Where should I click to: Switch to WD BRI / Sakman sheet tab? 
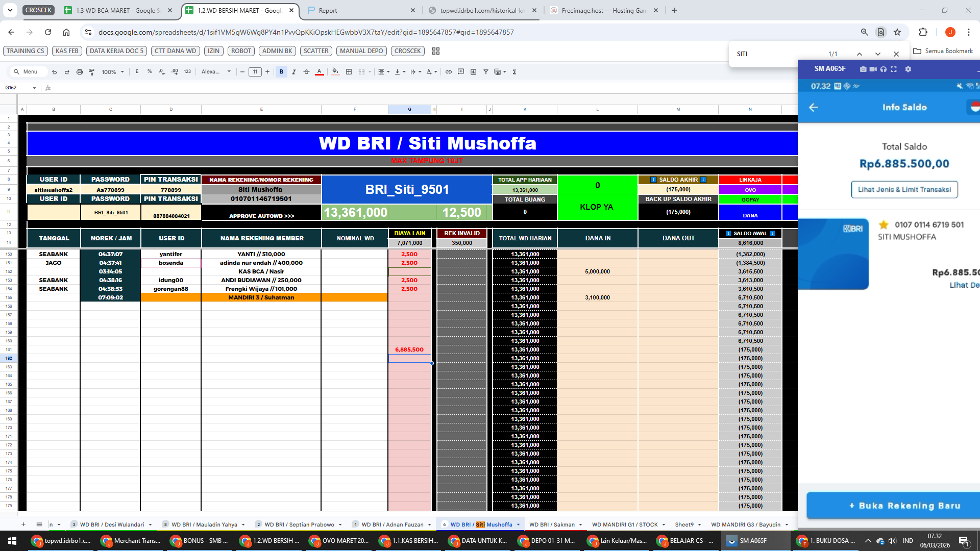[552, 524]
